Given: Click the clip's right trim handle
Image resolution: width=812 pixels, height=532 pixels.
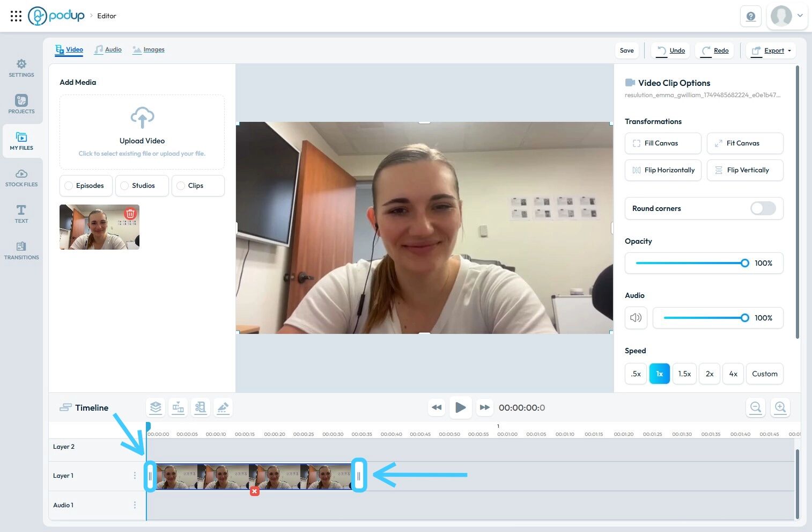Looking at the screenshot, I should 359,476.
